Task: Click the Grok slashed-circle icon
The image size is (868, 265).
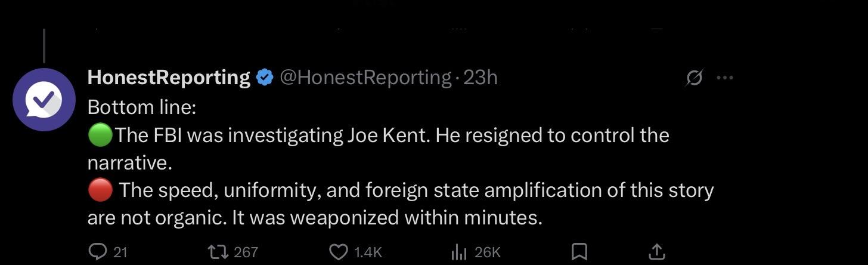Action: click(695, 78)
